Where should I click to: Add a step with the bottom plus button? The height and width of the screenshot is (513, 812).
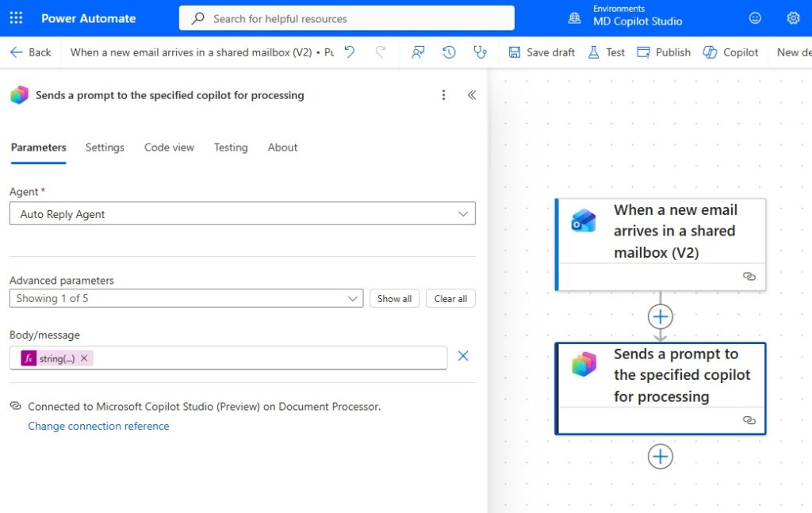[661, 457]
